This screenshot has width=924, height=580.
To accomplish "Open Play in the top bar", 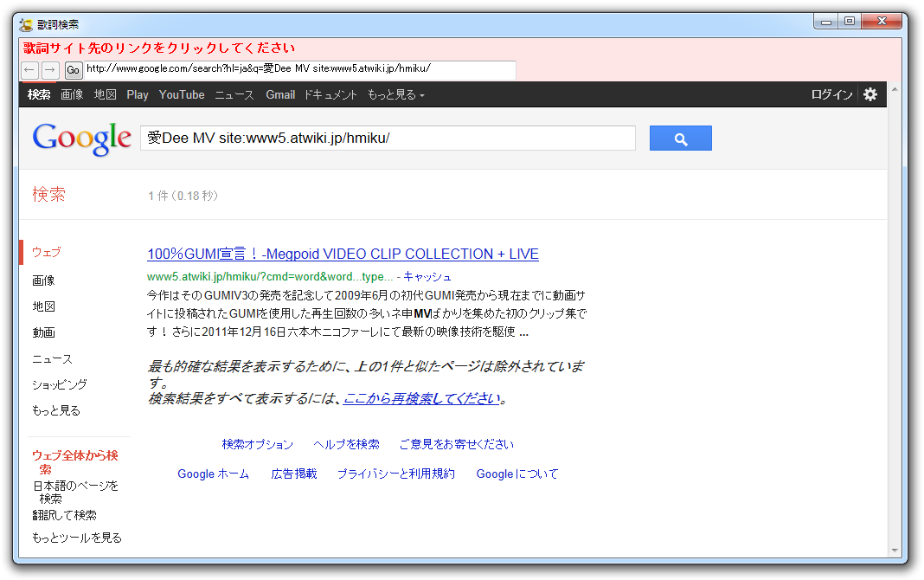I will coord(138,95).
